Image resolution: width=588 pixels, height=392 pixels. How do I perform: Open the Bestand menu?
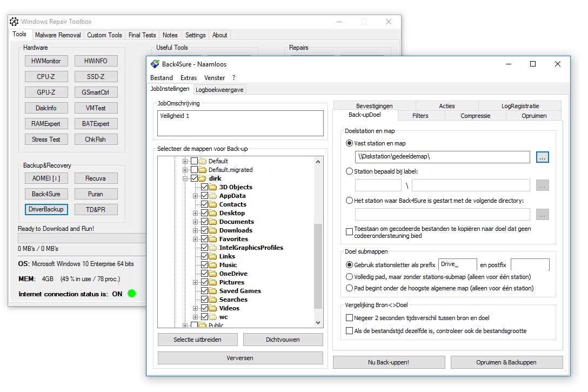coord(161,78)
